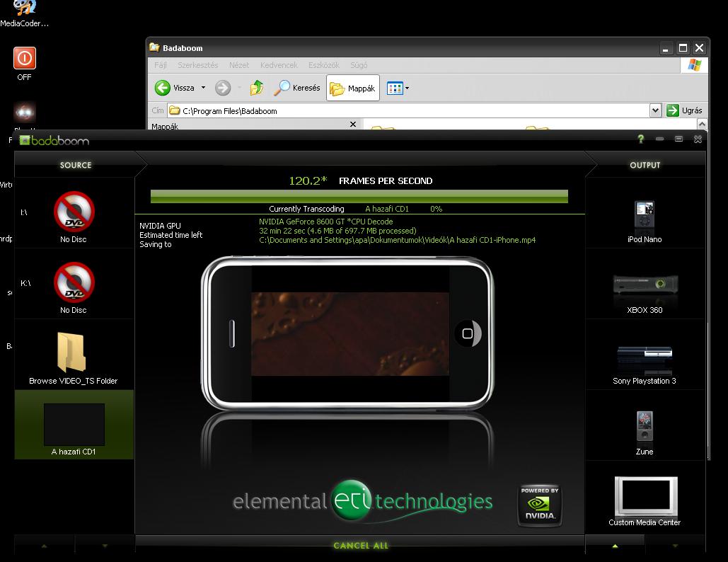Click the Windows logo in Explorer
Viewport: 728px width, 562px height.
click(x=695, y=64)
